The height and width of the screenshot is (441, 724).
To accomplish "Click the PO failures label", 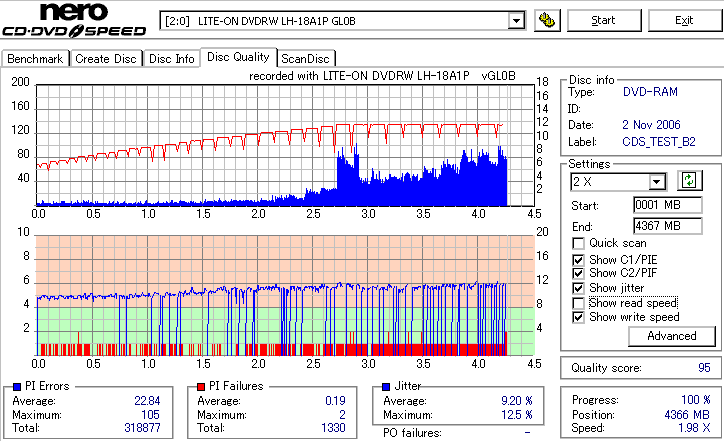I will (x=412, y=433).
